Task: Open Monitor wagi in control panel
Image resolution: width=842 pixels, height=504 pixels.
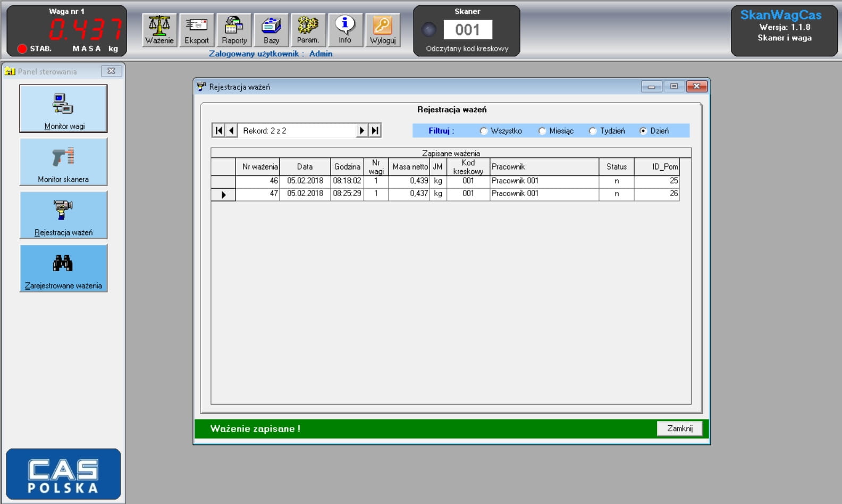Action: coord(63,108)
